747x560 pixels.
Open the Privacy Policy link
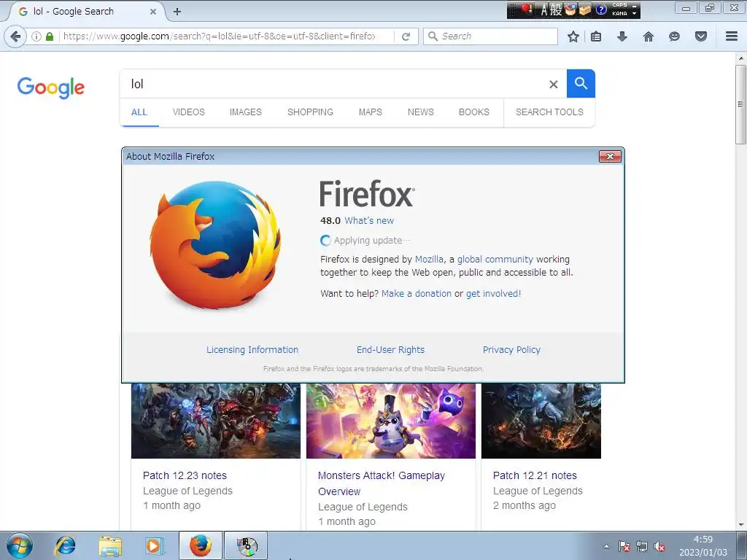point(511,350)
